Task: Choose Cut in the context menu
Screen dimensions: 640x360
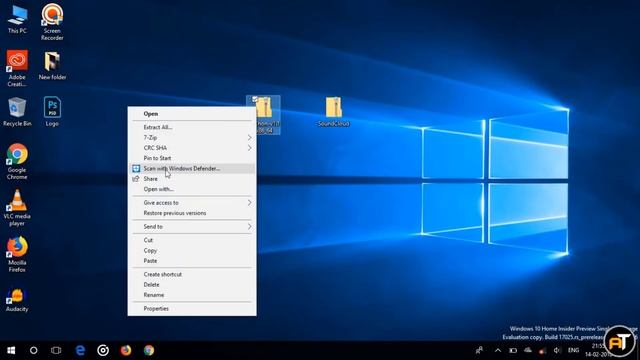Action: click(x=192, y=240)
